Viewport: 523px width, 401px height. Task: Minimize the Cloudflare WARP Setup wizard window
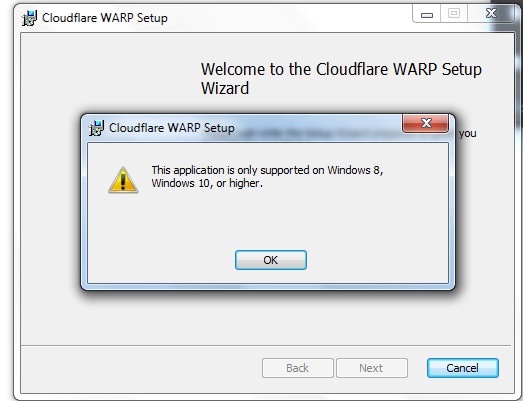tap(427, 13)
